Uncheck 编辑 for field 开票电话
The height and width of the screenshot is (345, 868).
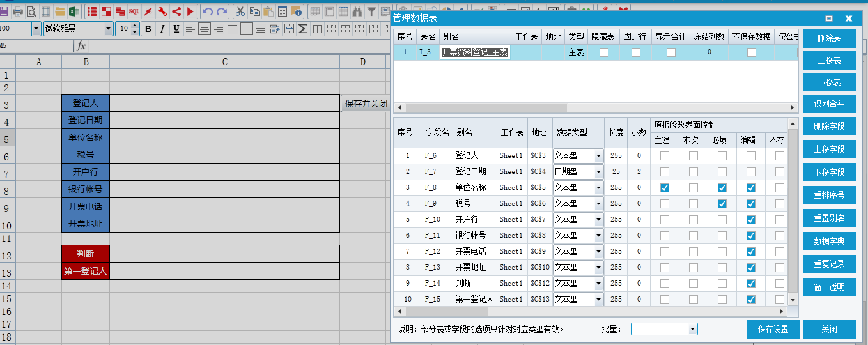(x=751, y=252)
